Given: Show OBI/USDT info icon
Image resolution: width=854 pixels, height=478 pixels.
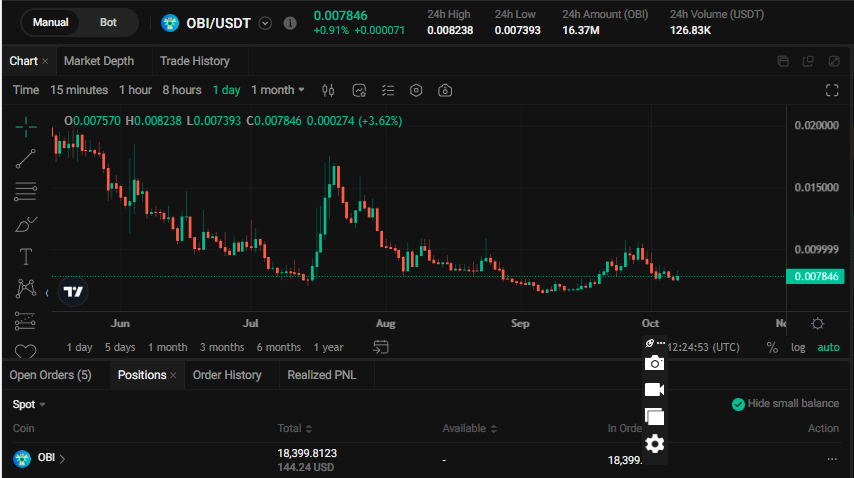Looking at the screenshot, I should [290, 23].
